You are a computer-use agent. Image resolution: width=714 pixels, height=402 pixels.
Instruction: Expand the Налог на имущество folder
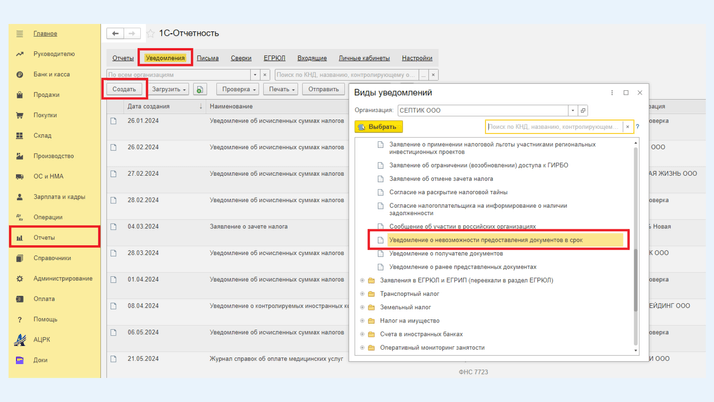click(x=363, y=321)
